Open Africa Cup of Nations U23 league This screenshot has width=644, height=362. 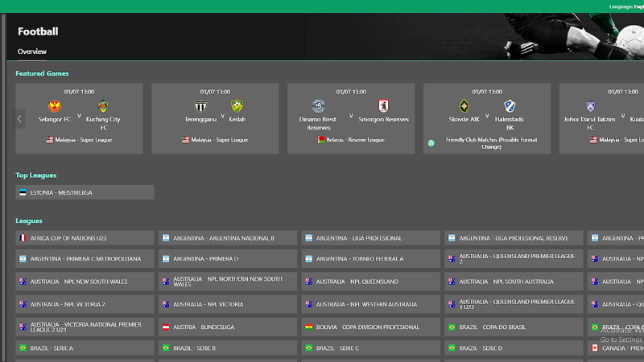(85, 238)
